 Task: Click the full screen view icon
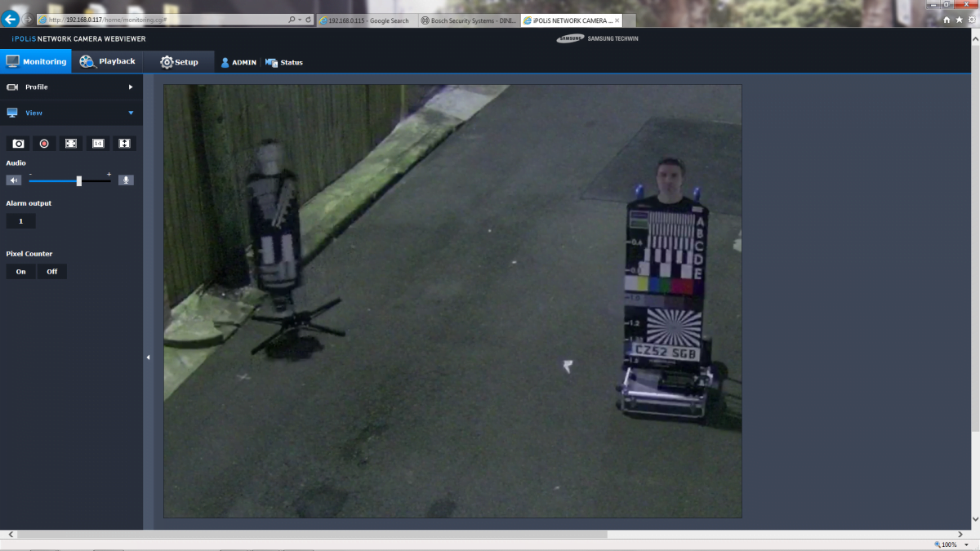(x=124, y=144)
